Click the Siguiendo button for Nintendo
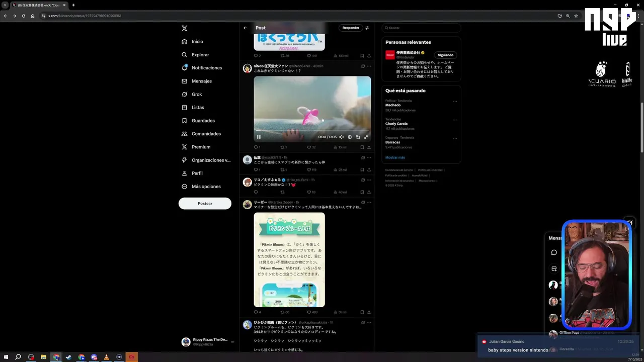Screen dimensions: 644x362 (445, 55)
